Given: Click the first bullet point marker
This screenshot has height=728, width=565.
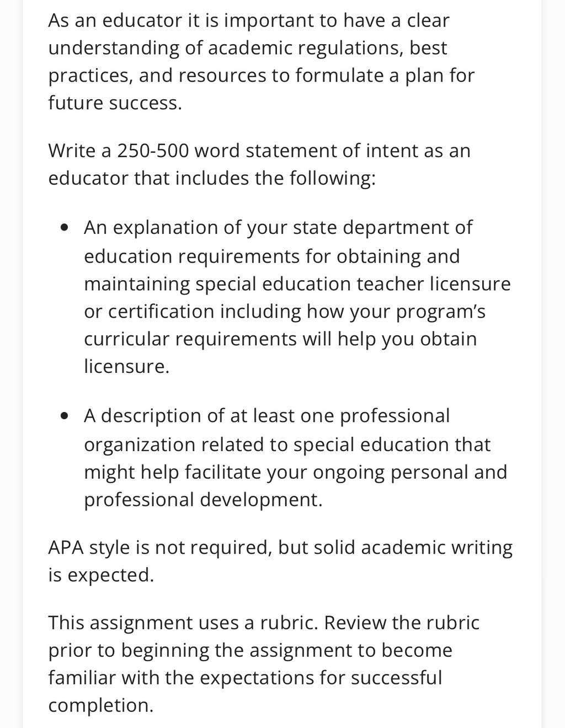Looking at the screenshot, I should (66, 228).
